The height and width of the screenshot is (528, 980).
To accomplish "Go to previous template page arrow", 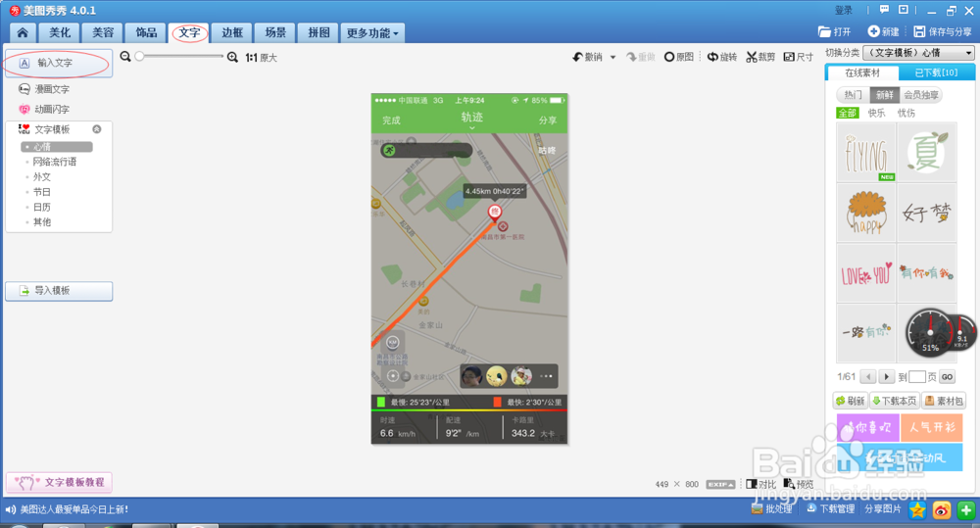I will [x=868, y=377].
